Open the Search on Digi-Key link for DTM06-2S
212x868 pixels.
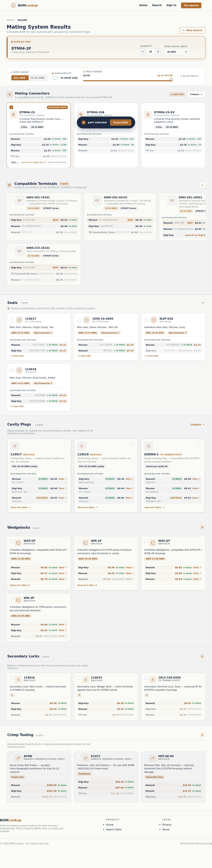[x=34, y=162]
